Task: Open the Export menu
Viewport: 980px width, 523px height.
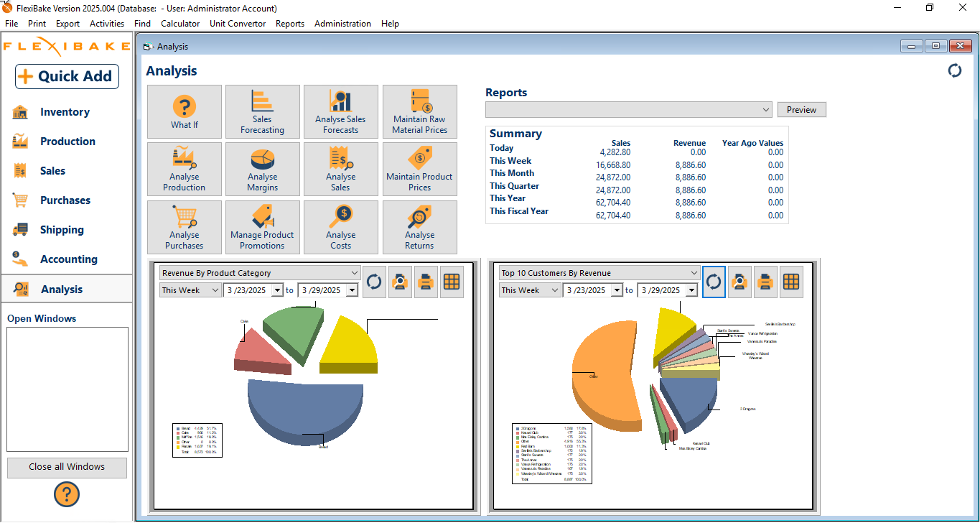Action: point(68,24)
